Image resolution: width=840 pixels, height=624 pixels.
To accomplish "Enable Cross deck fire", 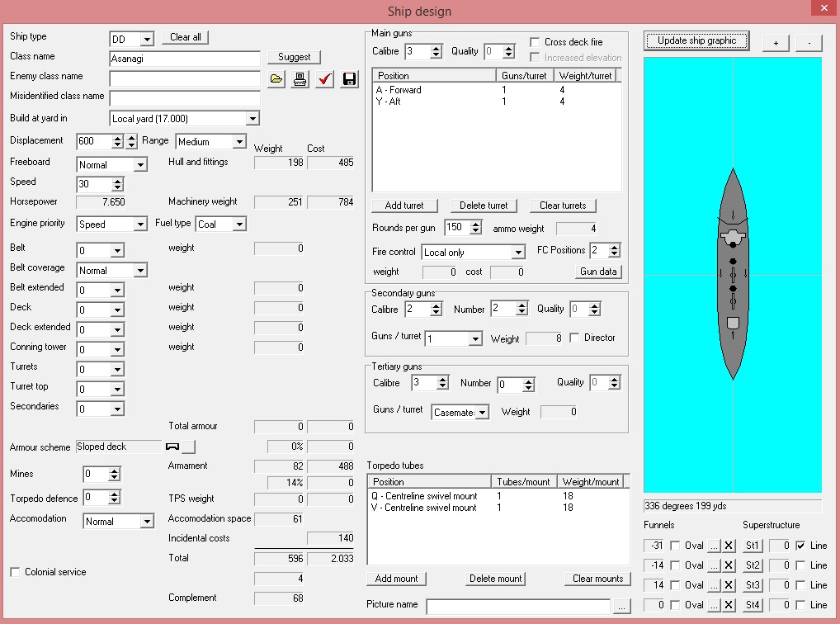I will pos(535,42).
